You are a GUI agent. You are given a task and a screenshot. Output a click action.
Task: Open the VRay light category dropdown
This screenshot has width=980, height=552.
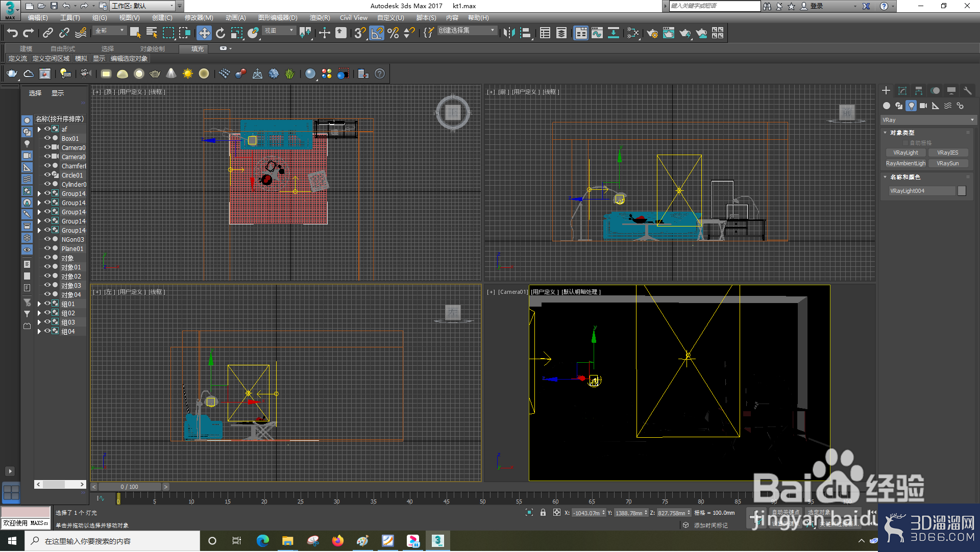pyautogui.click(x=928, y=120)
